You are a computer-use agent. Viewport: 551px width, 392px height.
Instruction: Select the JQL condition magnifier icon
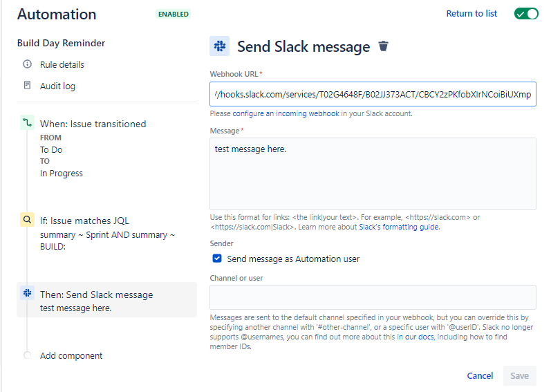[27, 220]
